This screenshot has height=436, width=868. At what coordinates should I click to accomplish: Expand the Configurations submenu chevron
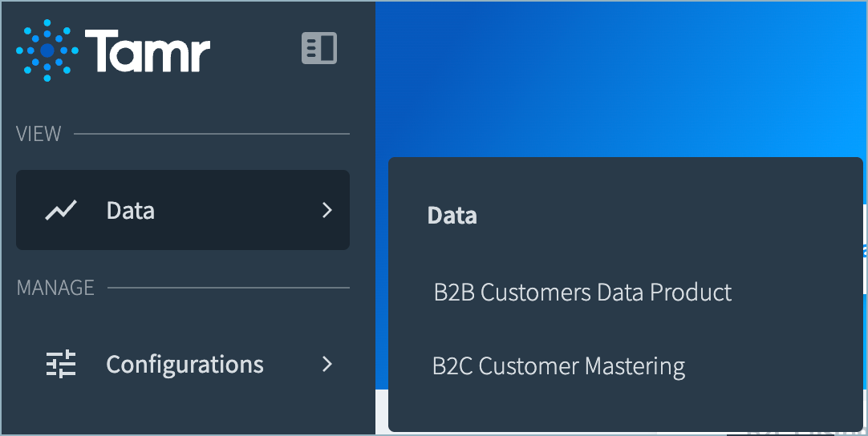327,364
